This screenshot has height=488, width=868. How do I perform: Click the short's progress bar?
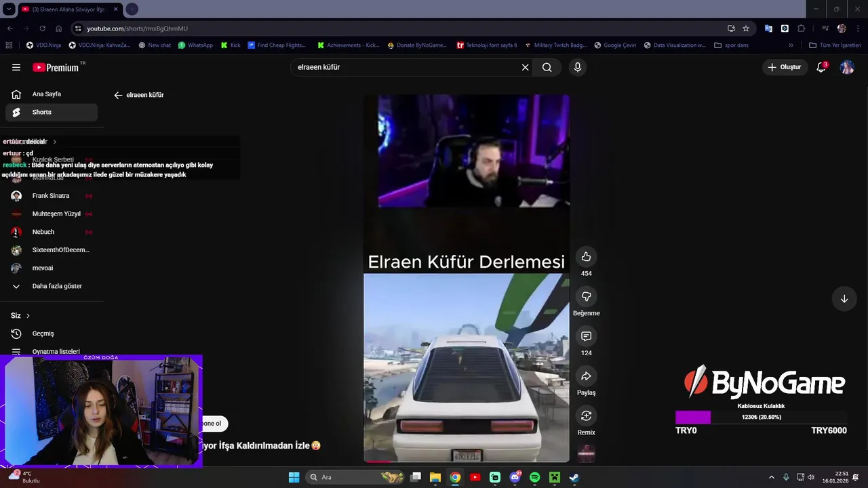click(467, 462)
